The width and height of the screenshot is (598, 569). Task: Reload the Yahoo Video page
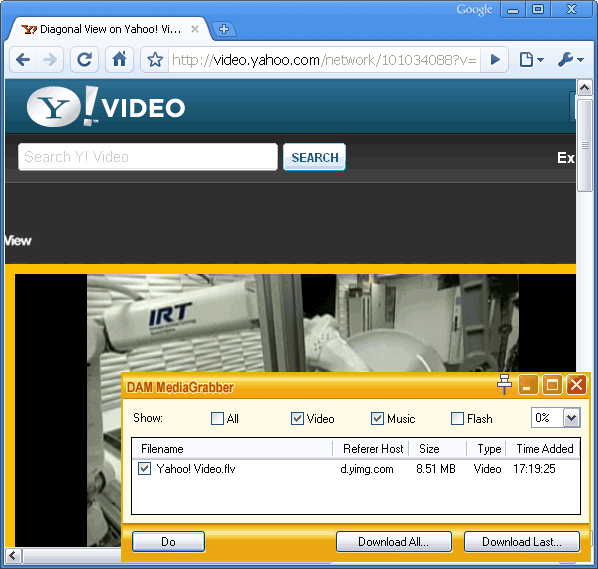pyautogui.click(x=84, y=59)
